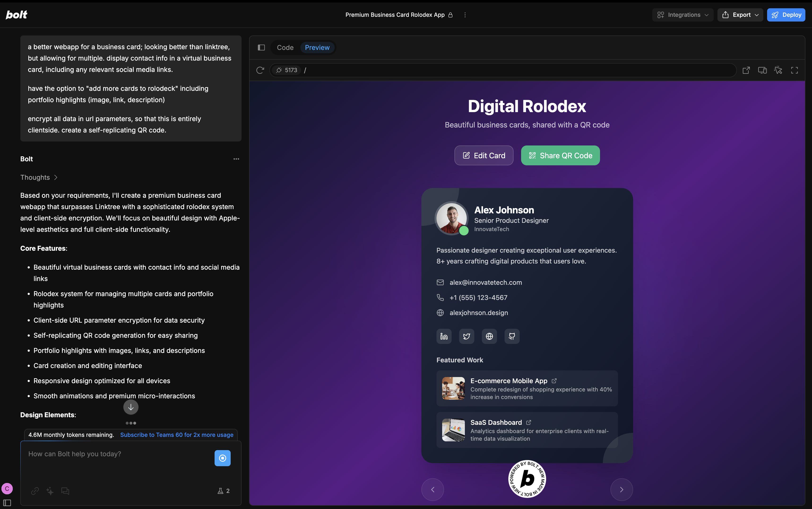Viewport: 812px width, 509px height.
Task: Enter fullscreen preview mode
Action: click(x=794, y=70)
